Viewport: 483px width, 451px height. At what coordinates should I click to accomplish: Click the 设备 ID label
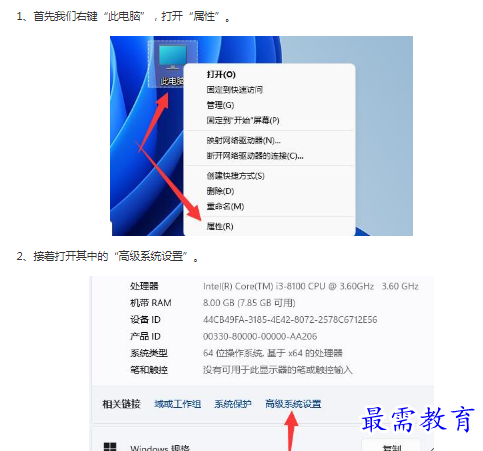click(145, 320)
